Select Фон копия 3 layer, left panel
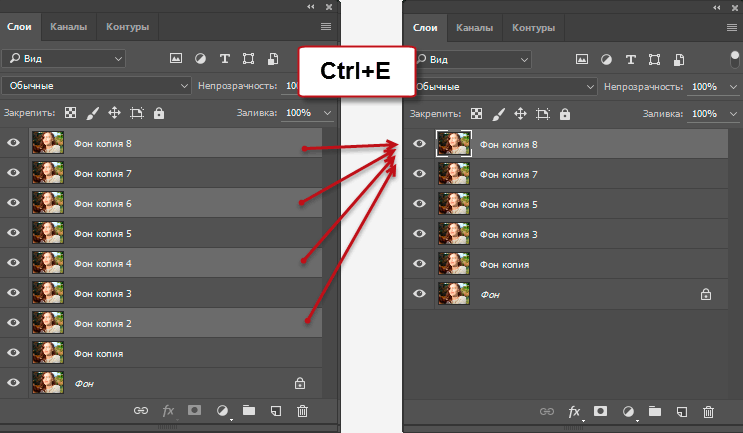The image size is (743, 433). click(175, 293)
